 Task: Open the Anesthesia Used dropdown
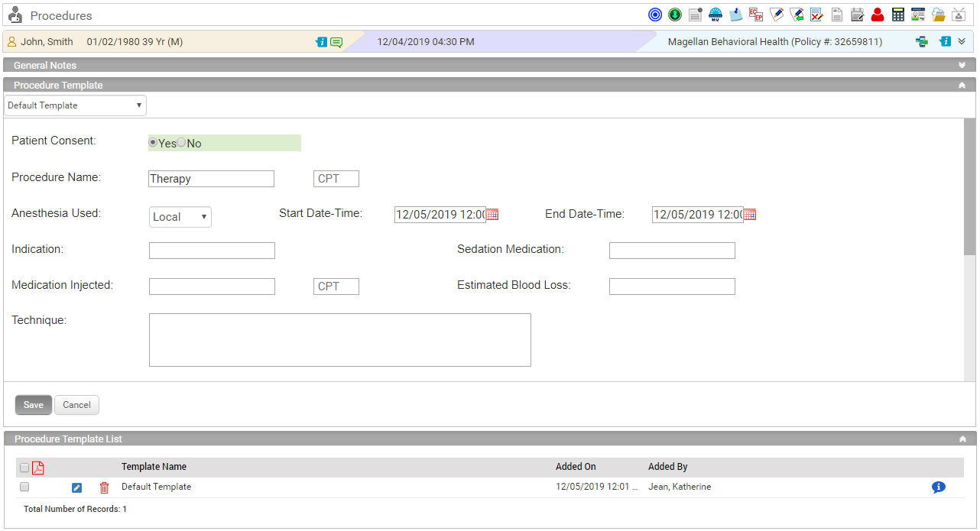[180, 217]
